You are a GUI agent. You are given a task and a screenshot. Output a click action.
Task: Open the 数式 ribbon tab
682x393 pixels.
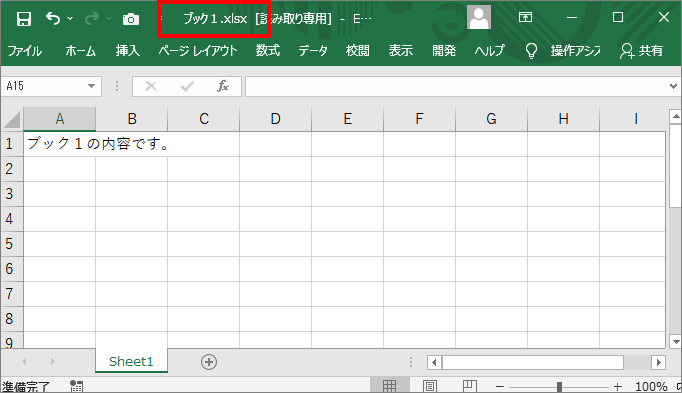tap(267, 51)
